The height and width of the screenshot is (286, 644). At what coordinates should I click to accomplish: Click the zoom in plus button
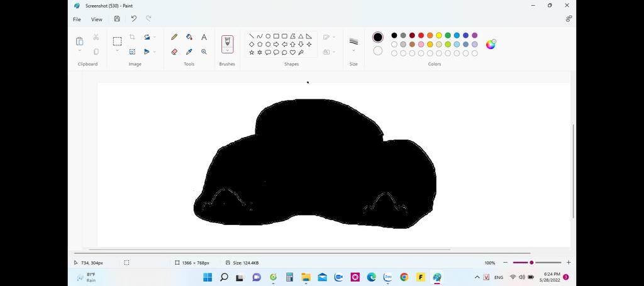click(569, 263)
